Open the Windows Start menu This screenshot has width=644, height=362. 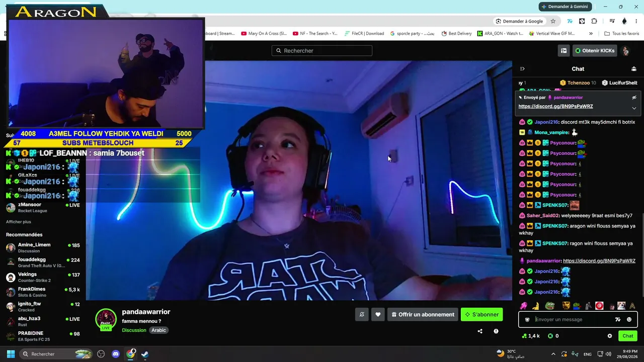[11, 354]
